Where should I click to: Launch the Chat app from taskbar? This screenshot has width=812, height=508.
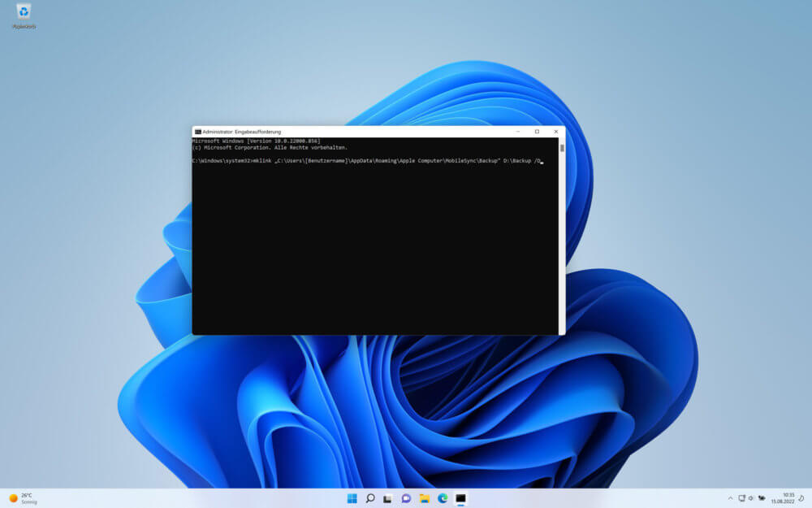pos(406,498)
